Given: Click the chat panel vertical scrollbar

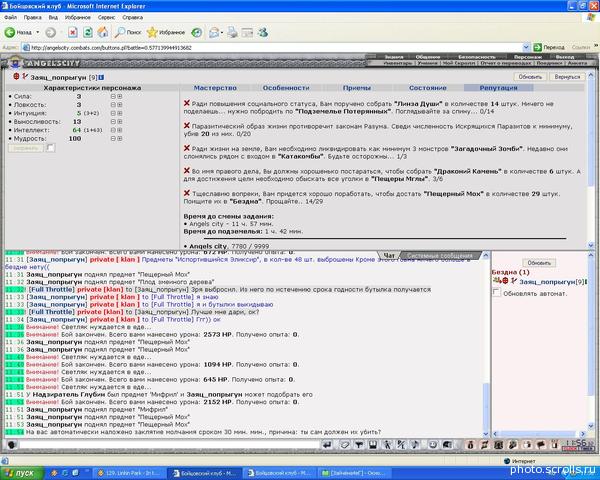Looking at the screenshot, I should tap(486, 344).
